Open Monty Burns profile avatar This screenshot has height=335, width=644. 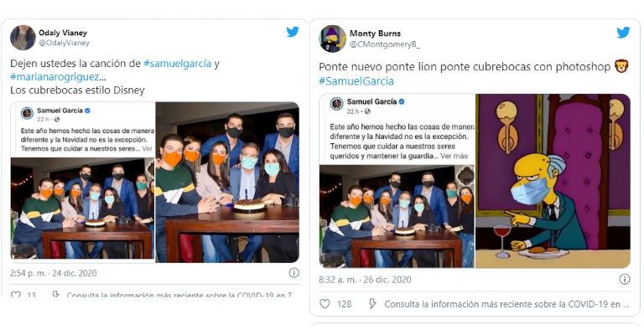point(332,39)
